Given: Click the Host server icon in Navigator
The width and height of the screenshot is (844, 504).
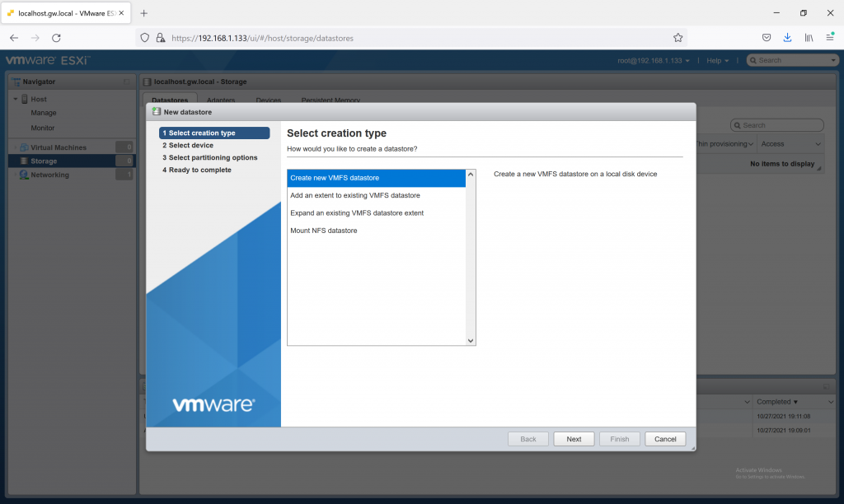Looking at the screenshot, I should click(25, 99).
